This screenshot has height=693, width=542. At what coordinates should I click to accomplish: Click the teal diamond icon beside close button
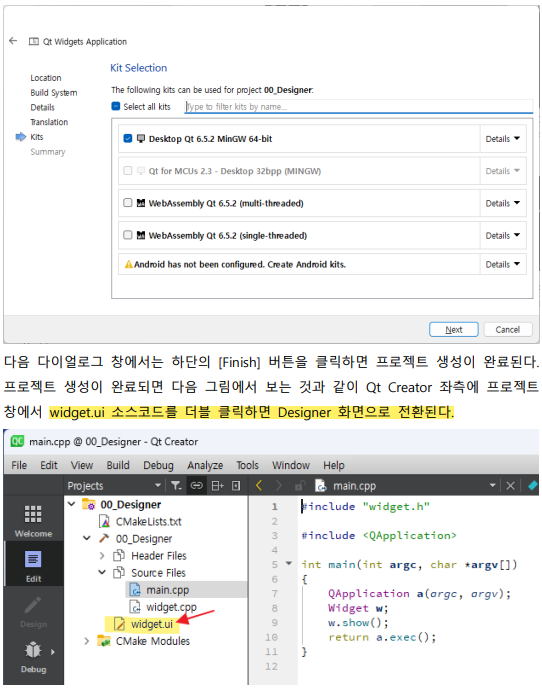(x=532, y=486)
